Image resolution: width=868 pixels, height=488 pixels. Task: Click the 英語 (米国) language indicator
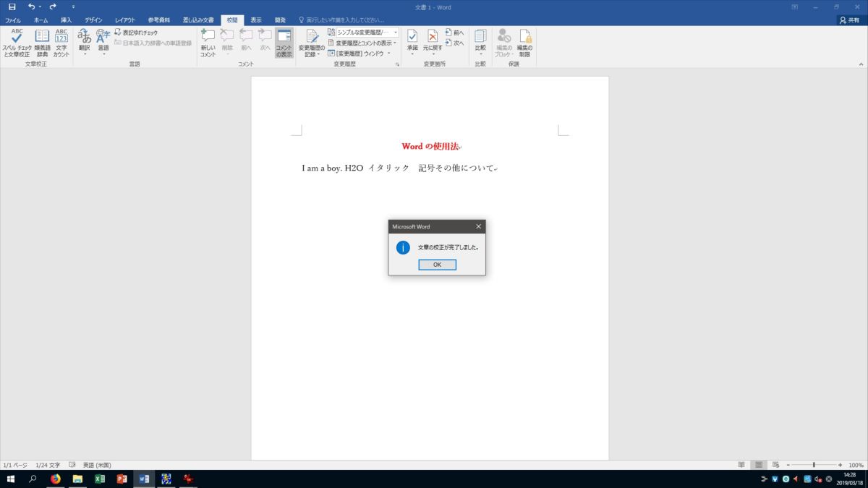[x=97, y=465]
